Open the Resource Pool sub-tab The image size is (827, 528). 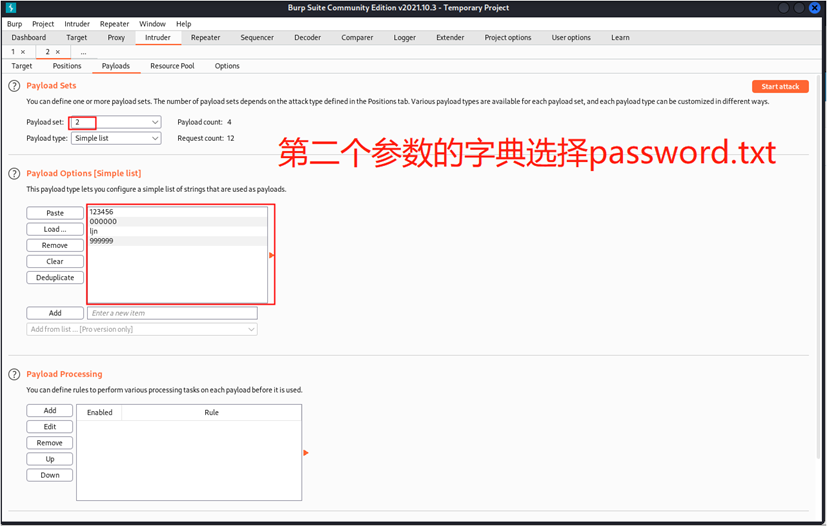(172, 66)
